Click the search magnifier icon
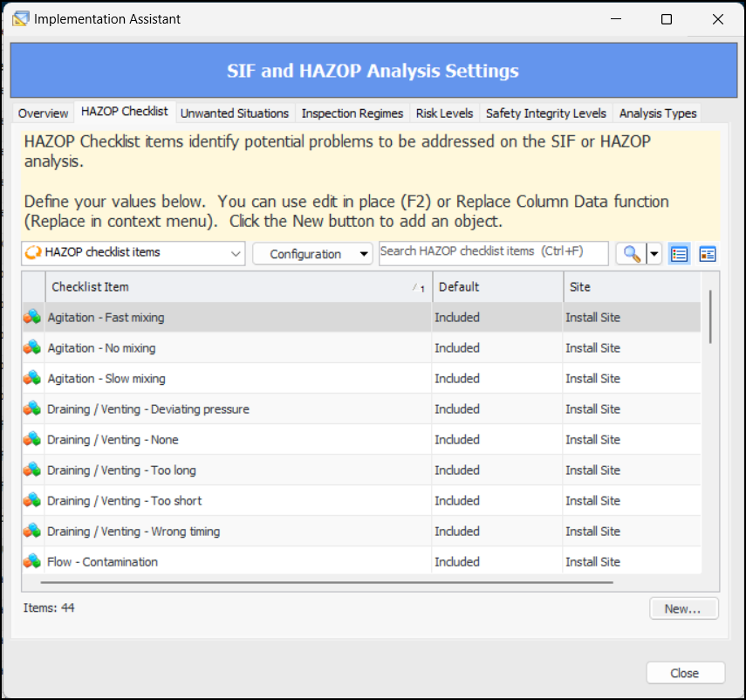 point(631,254)
